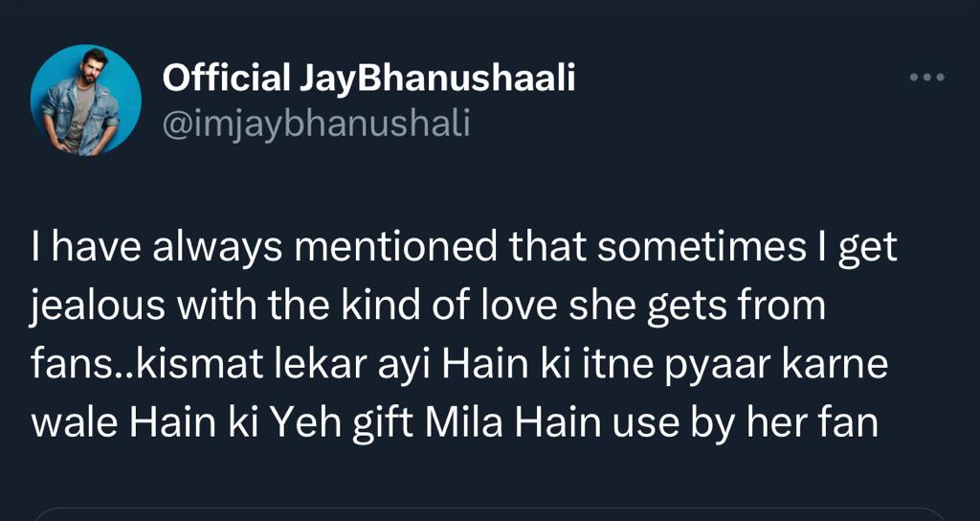
Task: Click the embedded card border below tweet
Action: click(488, 510)
